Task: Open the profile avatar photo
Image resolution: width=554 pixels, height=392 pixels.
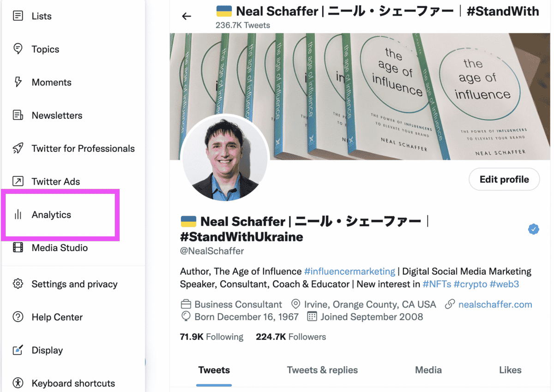Action: point(225,158)
